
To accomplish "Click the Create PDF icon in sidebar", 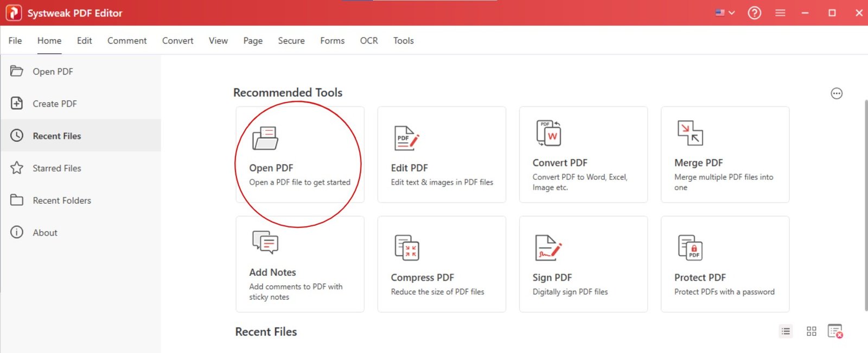I will (17, 103).
